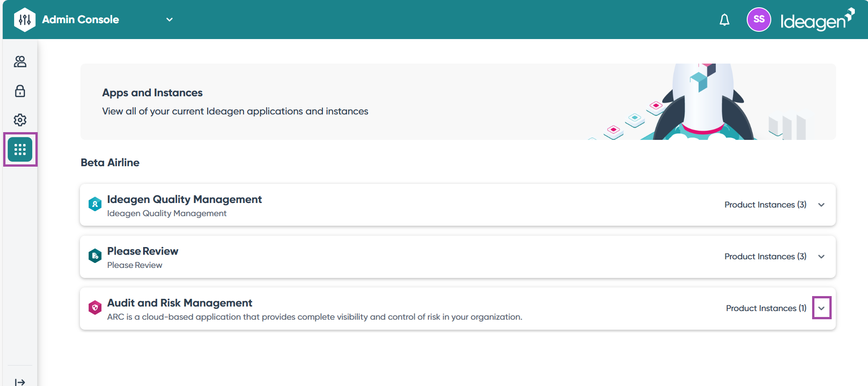Image resolution: width=868 pixels, height=386 pixels.
Task: Click the Audit and Risk Management title
Action: [x=179, y=303]
